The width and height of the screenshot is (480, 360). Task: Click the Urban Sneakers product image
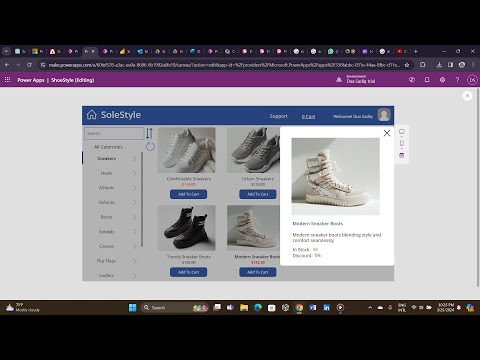tap(254, 150)
